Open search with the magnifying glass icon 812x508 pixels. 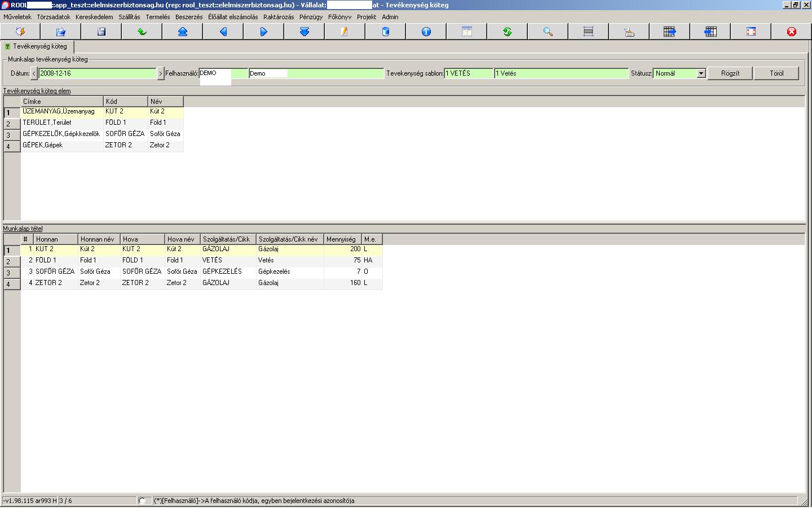(548, 32)
